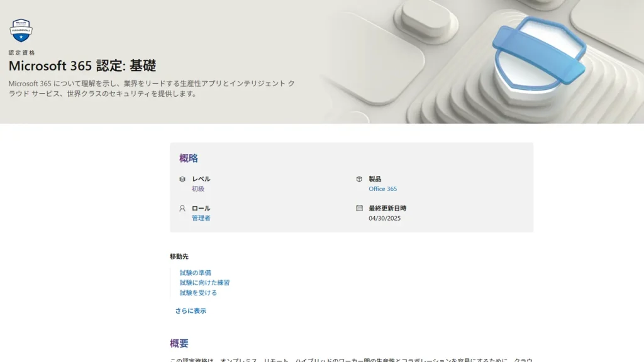Click the 概要 section heading
The width and height of the screenshot is (644, 362).
pyautogui.click(x=179, y=343)
